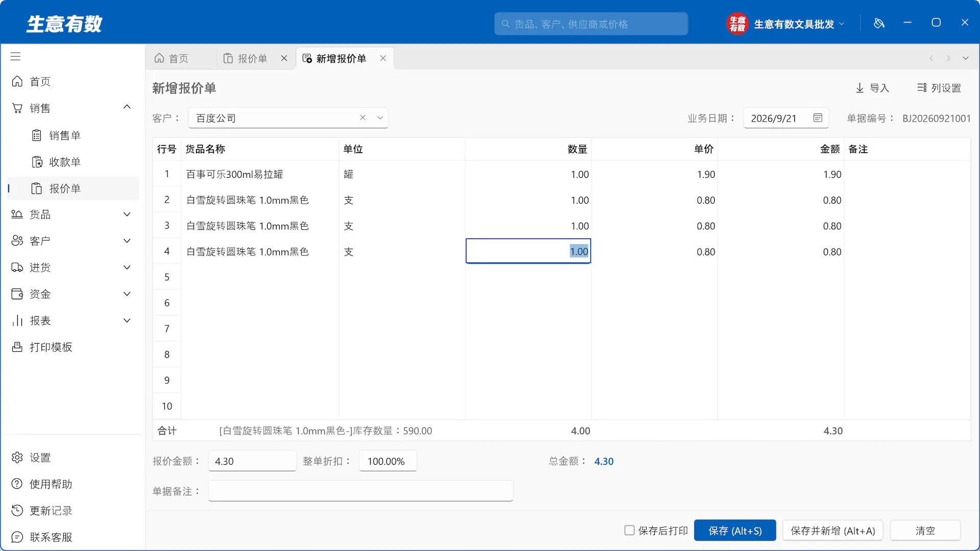The height and width of the screenshot is (551, 980).
Task: Collapse the 销售 sidebar section
Action: click(x=127, y=107)
